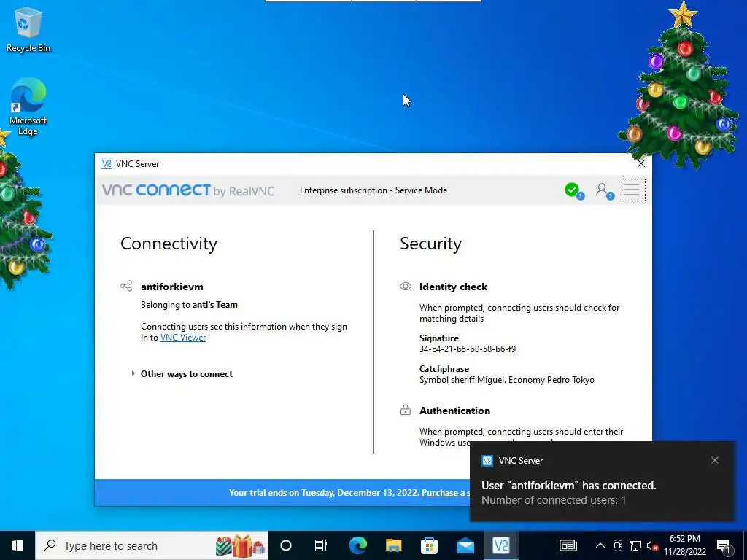747x560 pixels.
Task: Follow the Purchase a subscription link
Action: [446, 492]
